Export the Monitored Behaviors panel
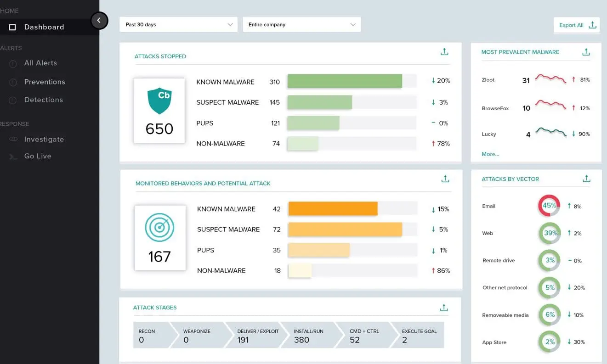The image size is (607, 364). pyautogui.click(x=445, y=179)
